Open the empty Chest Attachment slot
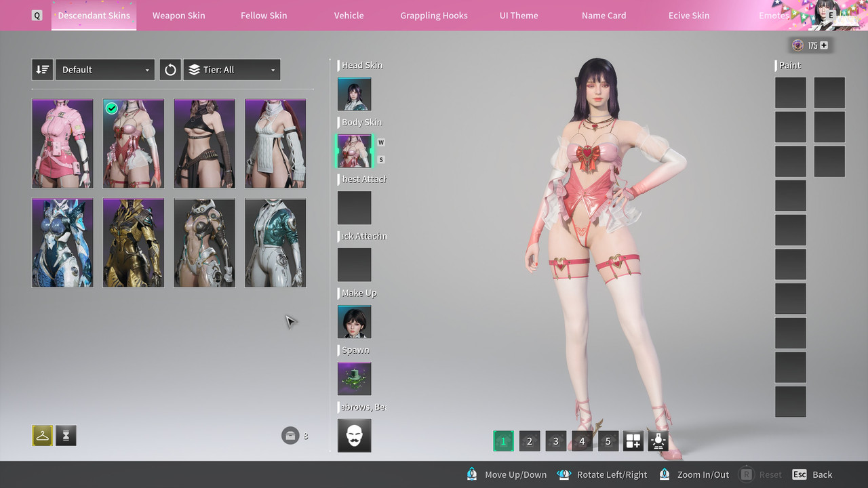 354,208
